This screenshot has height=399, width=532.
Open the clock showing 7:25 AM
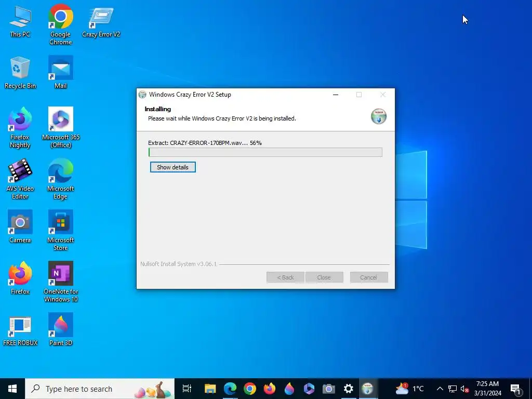click(x=487, y=389)
